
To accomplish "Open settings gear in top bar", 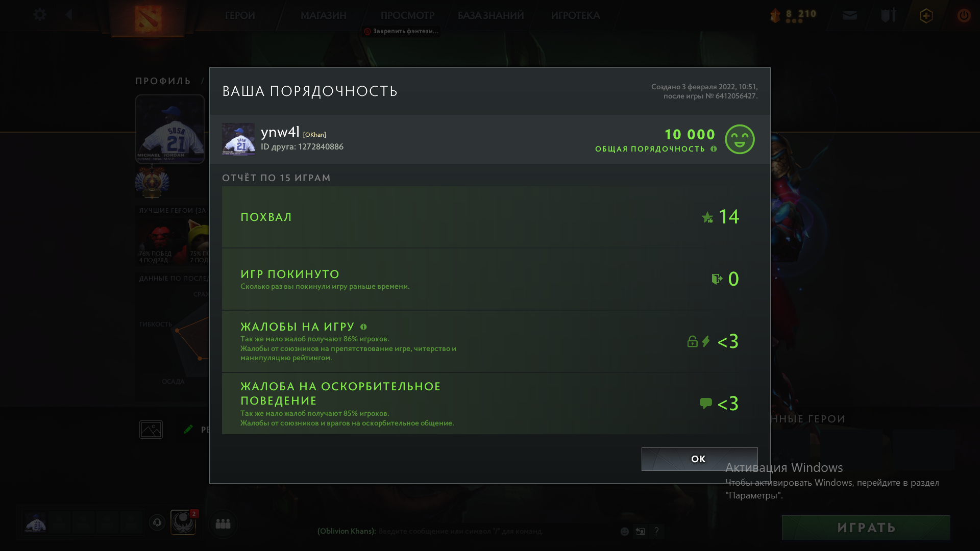I will tap(40, 15).
